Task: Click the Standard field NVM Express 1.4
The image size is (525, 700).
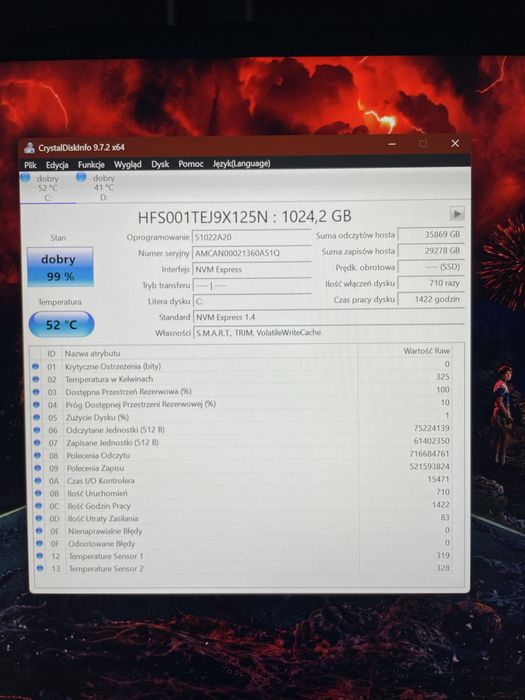Action: point(329,317)
